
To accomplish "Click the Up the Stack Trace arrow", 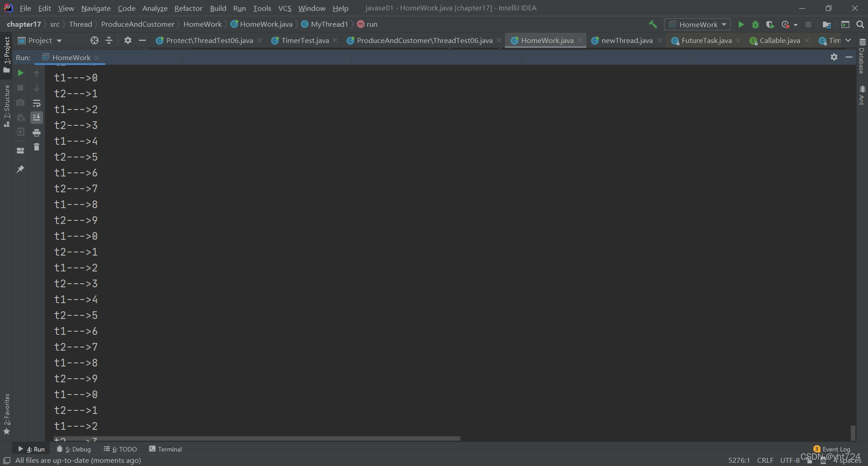I will coord(37,73).
